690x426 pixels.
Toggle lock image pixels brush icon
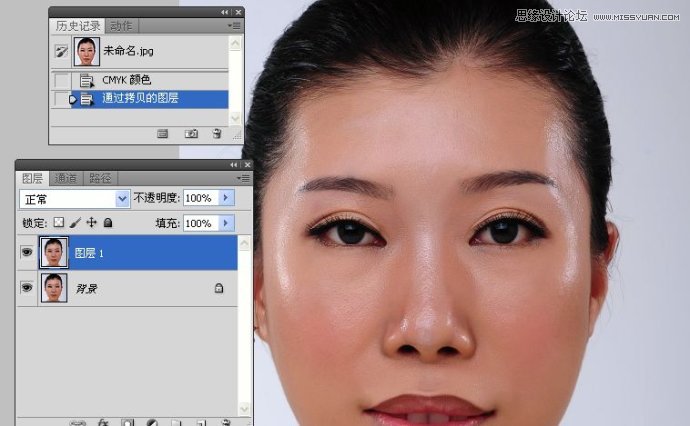tap(75, 223)
